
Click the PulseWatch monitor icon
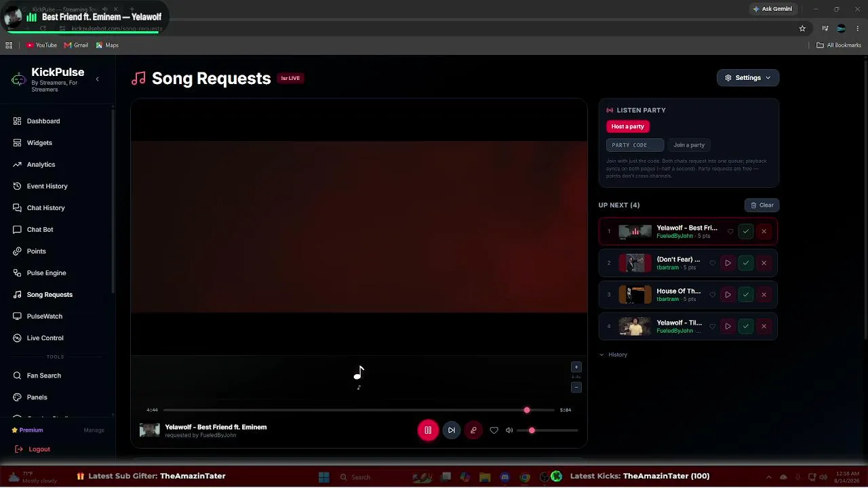[x=18, y=317]
